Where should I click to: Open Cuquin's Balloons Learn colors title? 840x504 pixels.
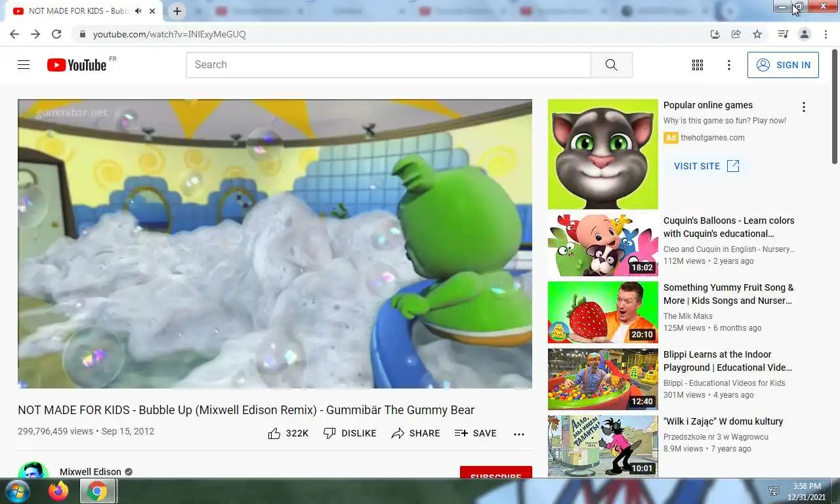729,227
